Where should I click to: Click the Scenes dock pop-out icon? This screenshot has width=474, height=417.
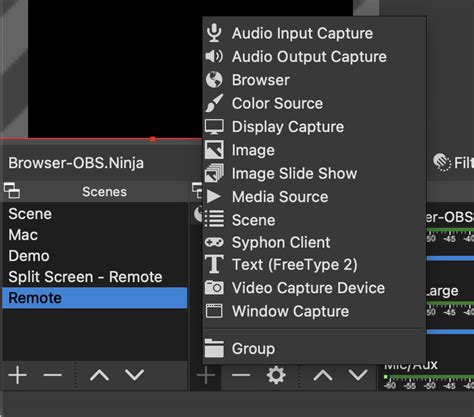pyautogui.click(x=12, y=191)
